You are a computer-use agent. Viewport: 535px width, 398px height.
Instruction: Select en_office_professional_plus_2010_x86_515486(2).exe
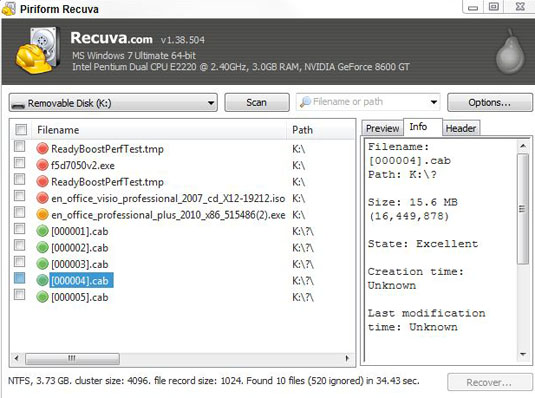(168, 215)
